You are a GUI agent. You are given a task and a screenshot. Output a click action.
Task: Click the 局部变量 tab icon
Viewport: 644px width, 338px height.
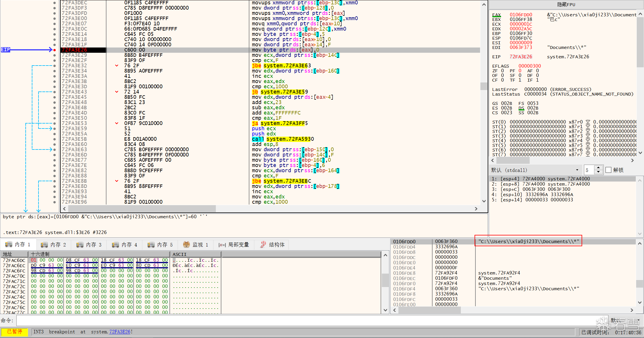click(222, 245)
